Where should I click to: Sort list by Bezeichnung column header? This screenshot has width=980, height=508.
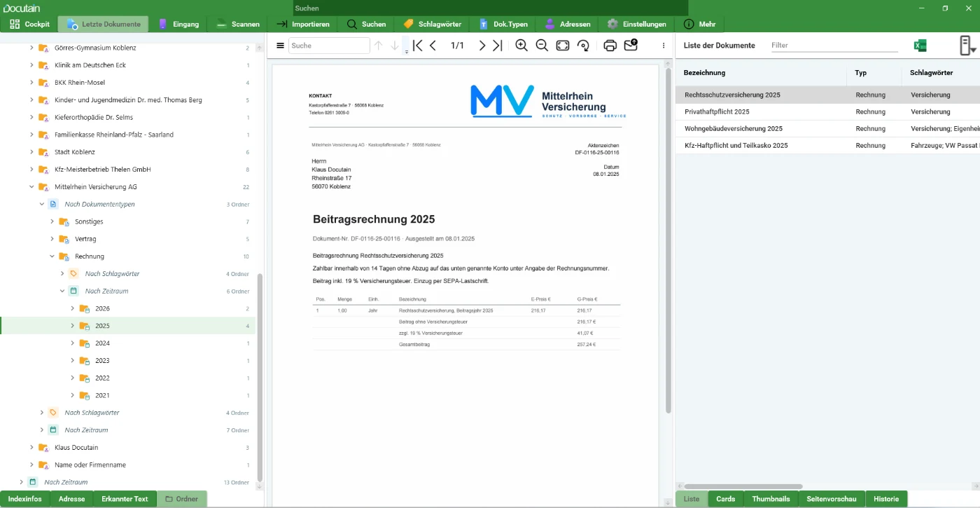704,73
